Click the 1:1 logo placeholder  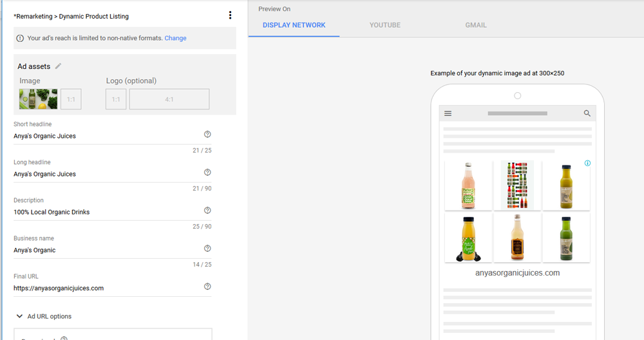pos(116,99)
